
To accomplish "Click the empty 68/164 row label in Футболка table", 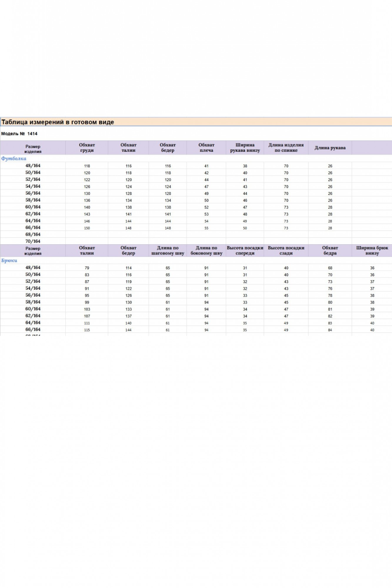I will (x=33, y=234).
